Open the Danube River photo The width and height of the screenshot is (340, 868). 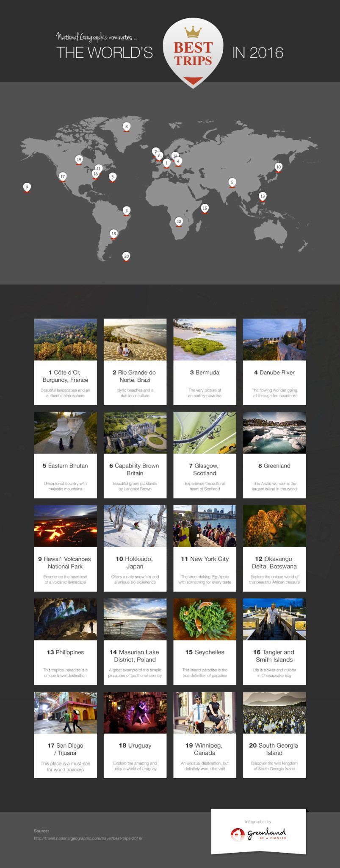274,339
